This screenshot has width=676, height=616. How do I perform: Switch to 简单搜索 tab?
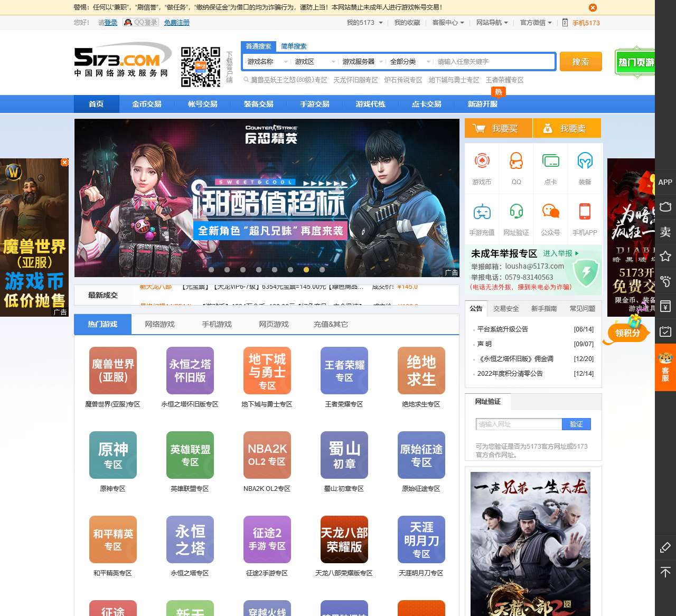coord(294,46)
